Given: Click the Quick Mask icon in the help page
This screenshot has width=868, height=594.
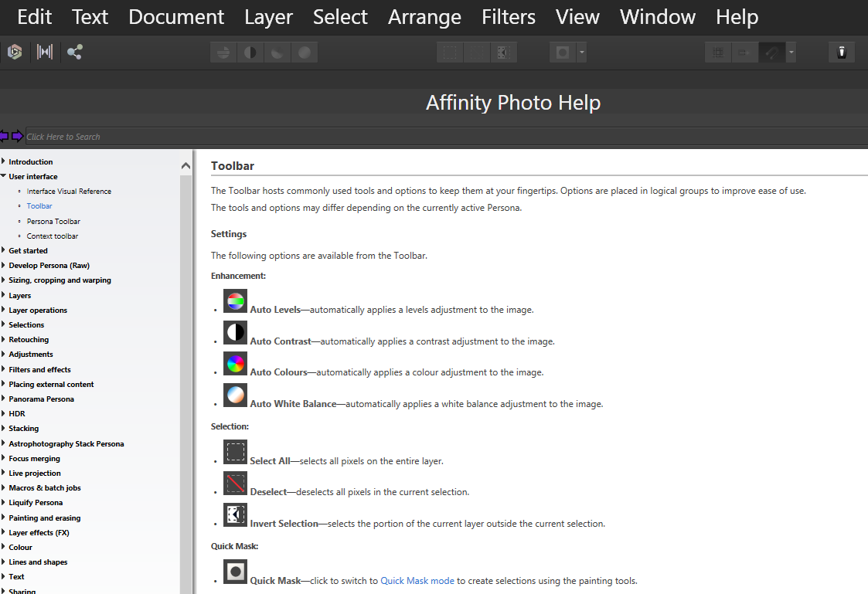Looking at the screenshot, I should (235, 572).
